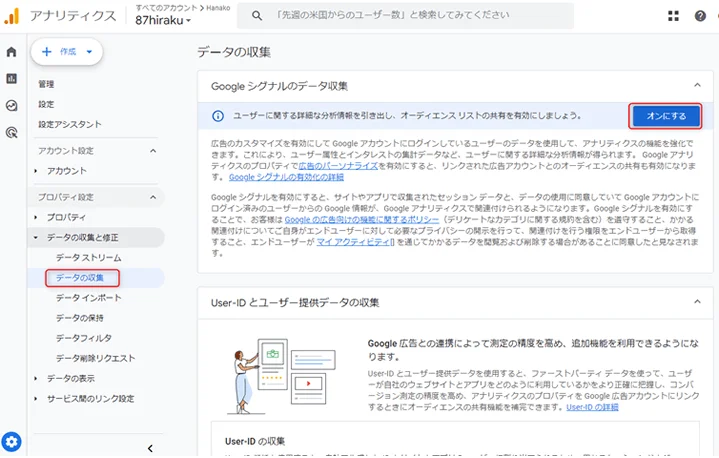Click the Google Analytics logo
Image resolution: width=719 pixels, height=458 pixels.
coord(11,16)
